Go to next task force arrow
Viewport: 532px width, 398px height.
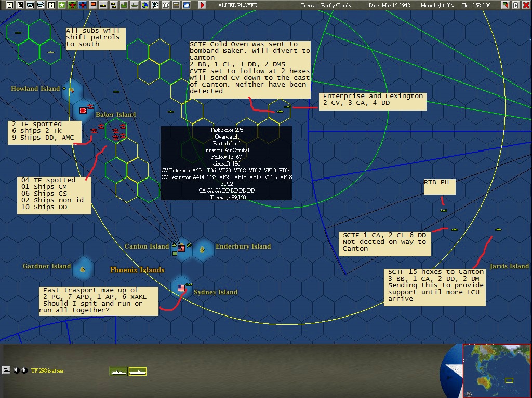click(24, 370)
